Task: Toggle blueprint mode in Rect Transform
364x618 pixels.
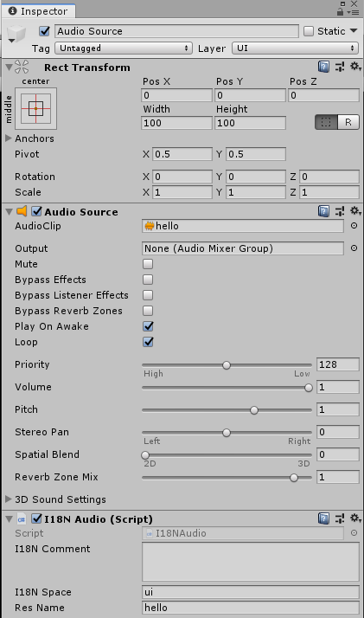Action: [x=326, y=122]
